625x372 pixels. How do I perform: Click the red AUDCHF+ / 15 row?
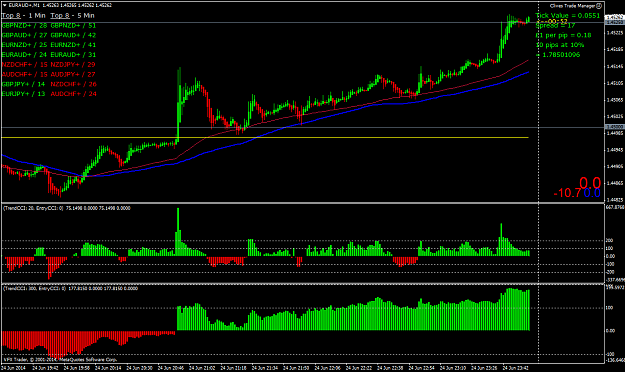point(24,75)
